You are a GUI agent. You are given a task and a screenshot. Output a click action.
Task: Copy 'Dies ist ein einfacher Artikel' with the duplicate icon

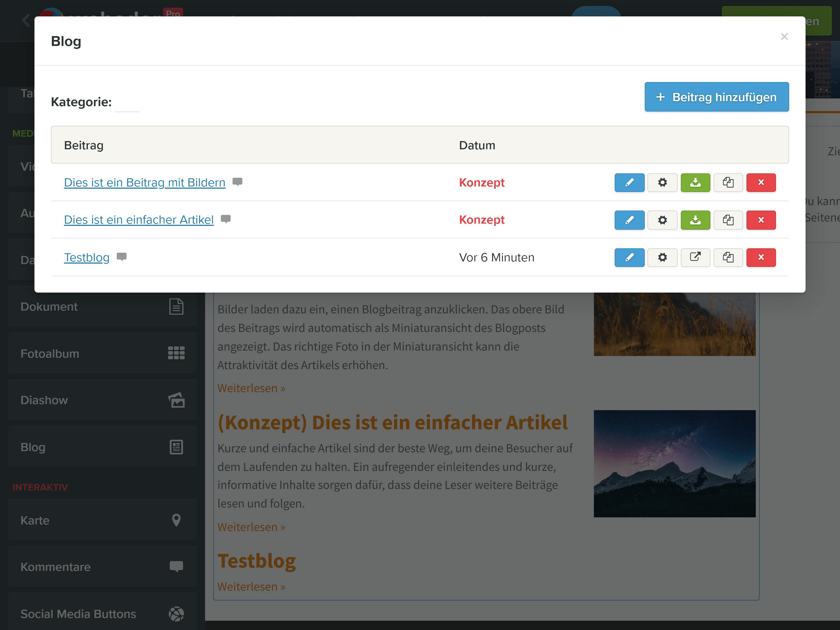pos(728,220)
